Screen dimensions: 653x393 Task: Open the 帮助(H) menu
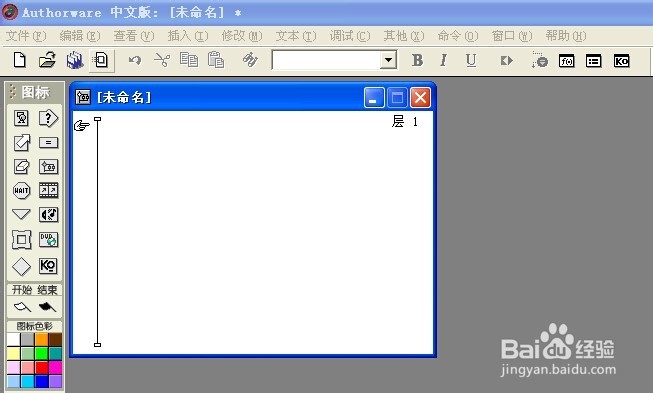tap(566, 36)
